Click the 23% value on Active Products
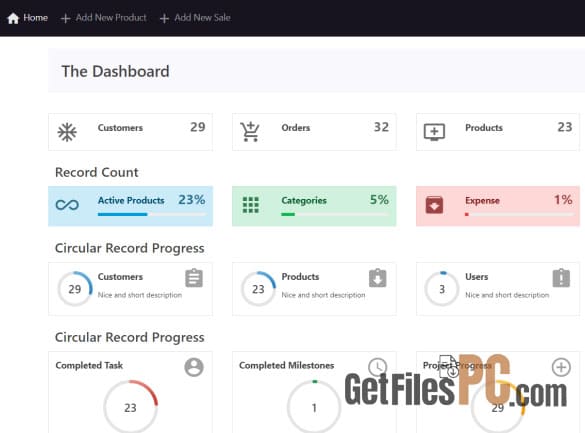This screenshot has width=585, height=433. click(x=191, y=200)
